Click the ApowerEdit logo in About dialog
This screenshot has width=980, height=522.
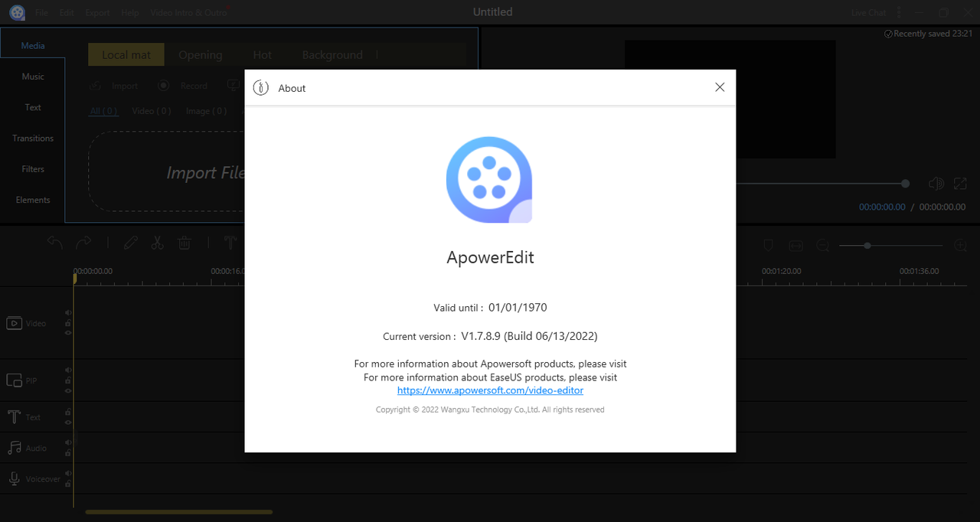pyautogui.click(x=489, y=181)
